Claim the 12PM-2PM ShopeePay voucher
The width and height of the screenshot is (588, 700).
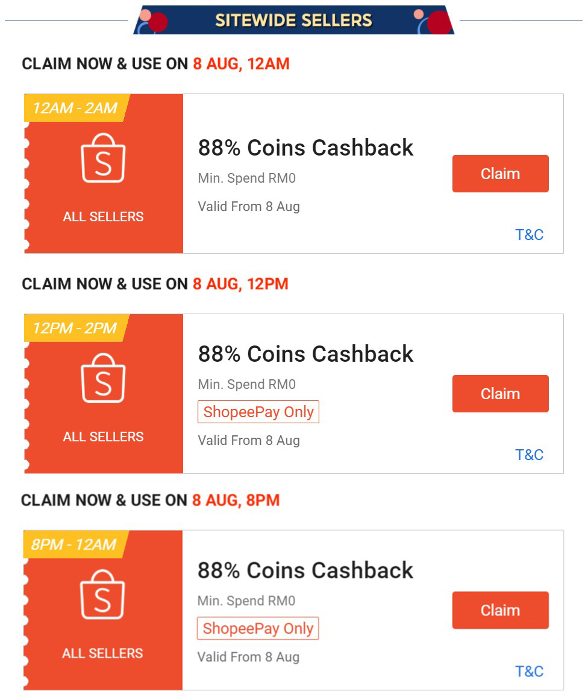tap(500, 394)
